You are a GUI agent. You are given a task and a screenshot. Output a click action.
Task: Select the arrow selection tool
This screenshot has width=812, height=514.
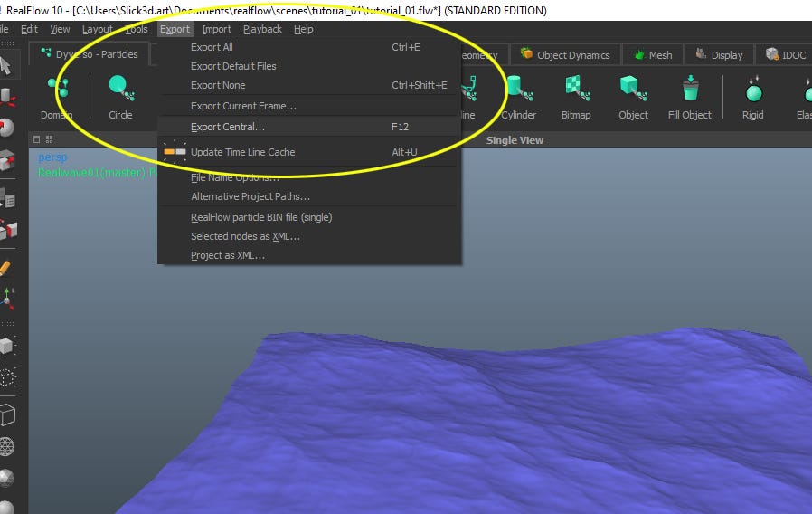[5, 66]
